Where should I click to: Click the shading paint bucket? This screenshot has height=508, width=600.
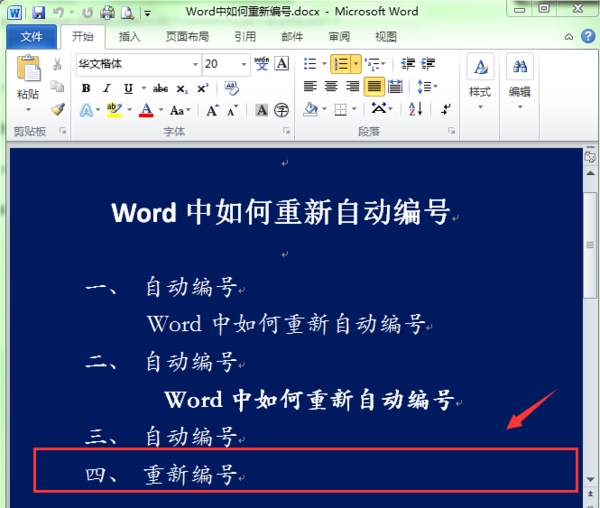click(310, 109)
